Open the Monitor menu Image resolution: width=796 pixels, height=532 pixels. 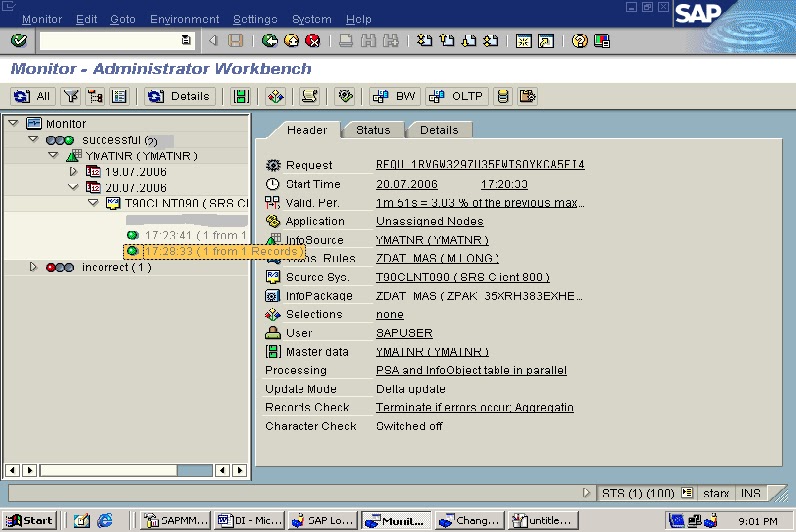tap(42, 19)
